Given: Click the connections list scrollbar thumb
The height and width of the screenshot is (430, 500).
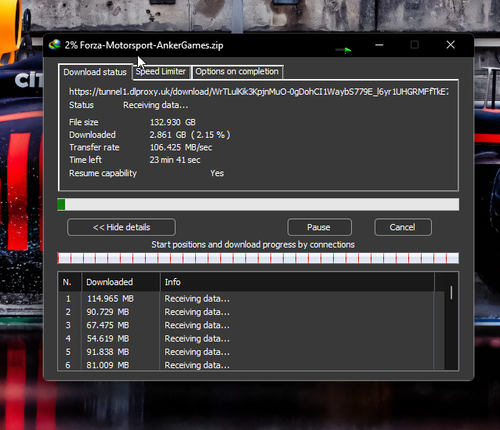Looking at the screenshot, I should (451, 292).
